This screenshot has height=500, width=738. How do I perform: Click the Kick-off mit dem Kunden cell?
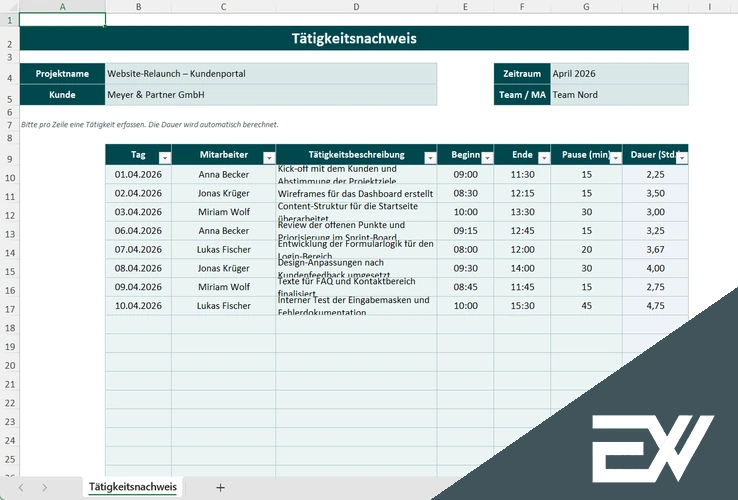[356, 175]
